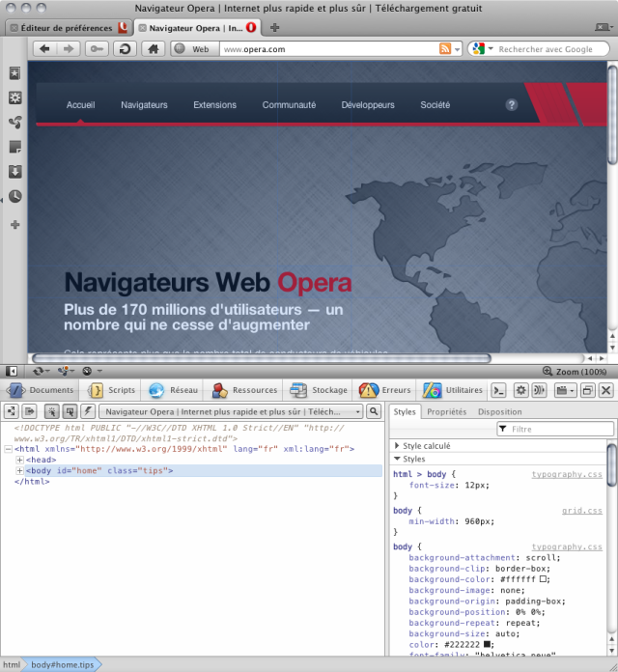Switch to the Disposition side tab

(500, 412)
